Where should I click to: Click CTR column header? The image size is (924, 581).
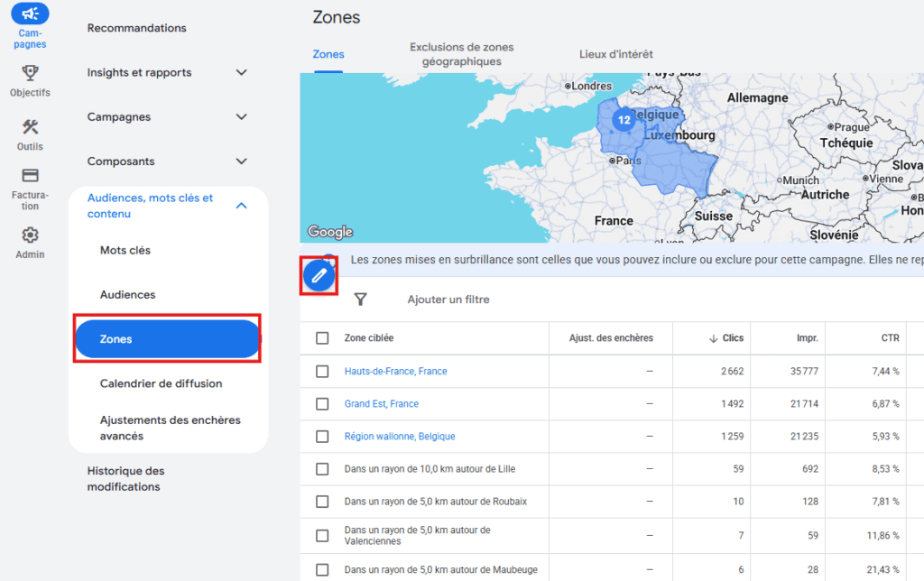(890, 338)
